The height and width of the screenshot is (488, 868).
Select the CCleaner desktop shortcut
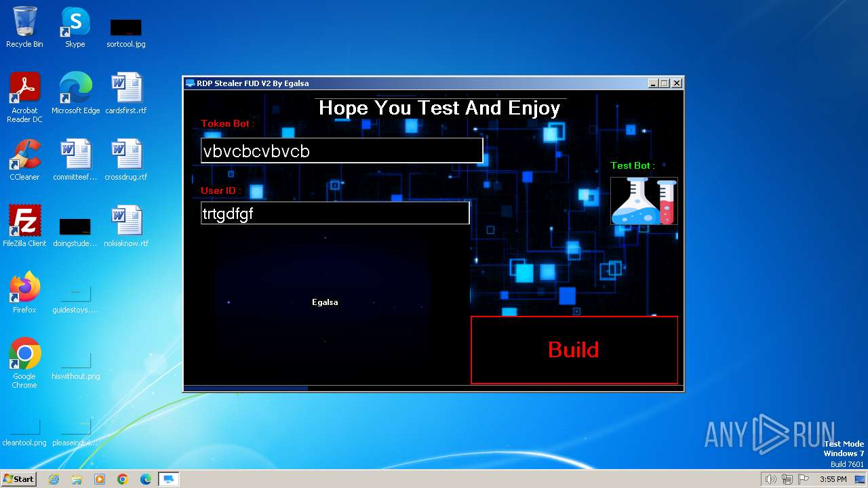click(x=24, y=159)
